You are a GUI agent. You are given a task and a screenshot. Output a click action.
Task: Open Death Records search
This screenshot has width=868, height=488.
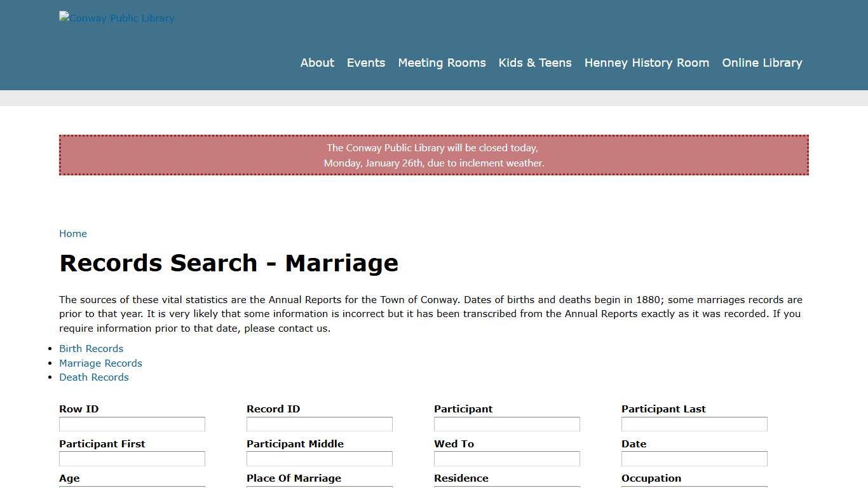93,377
